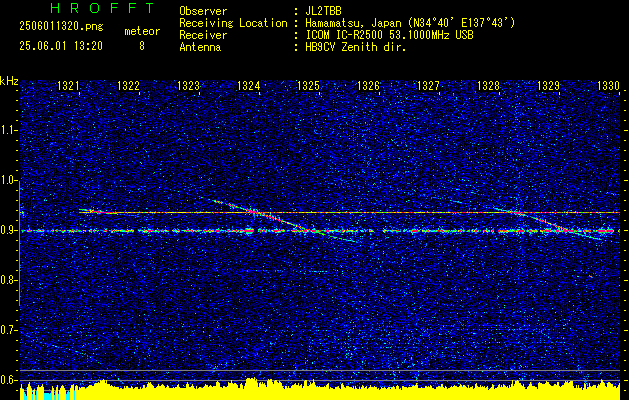Screen dimensions: 629x400
Task: Click the 1.1 kHz frequency label
Action: [9, 130]
